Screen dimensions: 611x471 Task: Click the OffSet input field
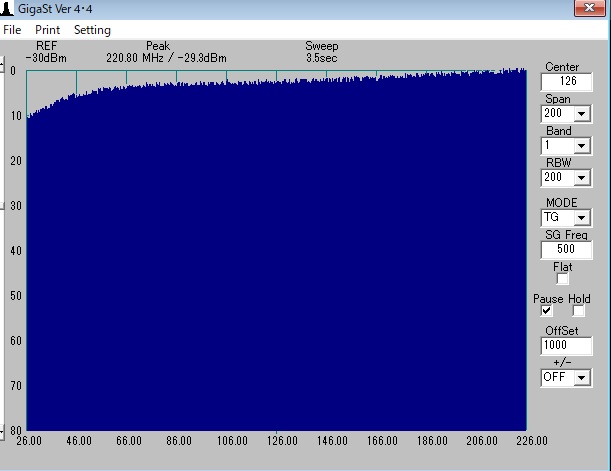tap(567, 346)
